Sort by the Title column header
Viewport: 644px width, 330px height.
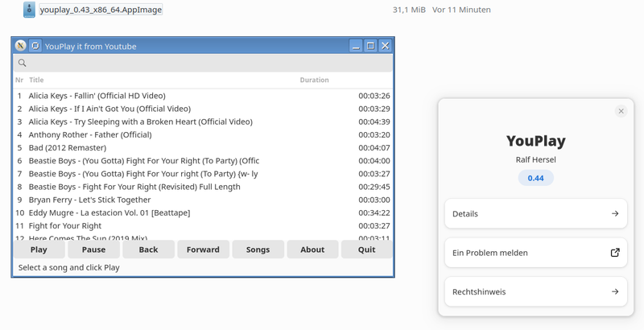point(36,80)
